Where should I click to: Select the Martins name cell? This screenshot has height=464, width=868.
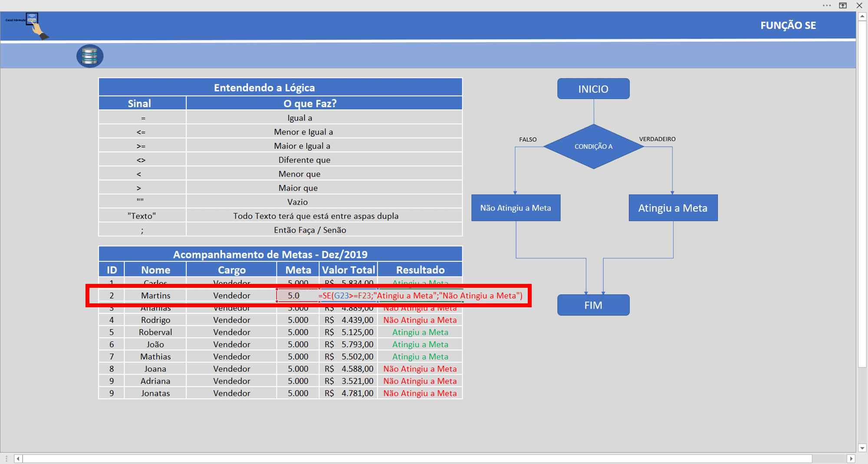[155, 296]
